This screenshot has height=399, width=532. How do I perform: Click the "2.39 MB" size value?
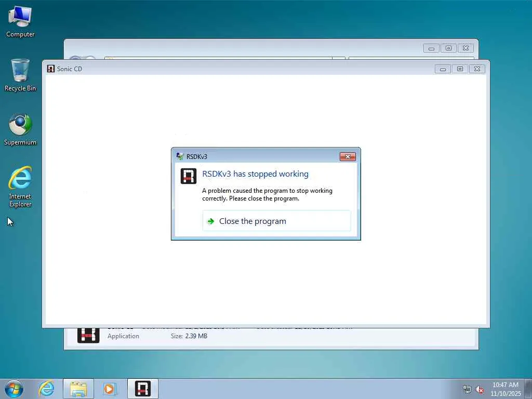pos(196,336)
